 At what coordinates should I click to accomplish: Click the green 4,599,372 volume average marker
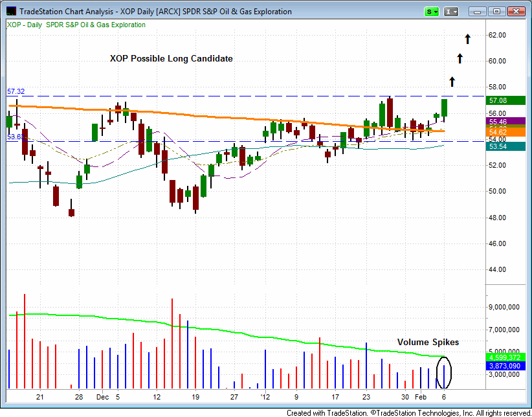(505, 357)
